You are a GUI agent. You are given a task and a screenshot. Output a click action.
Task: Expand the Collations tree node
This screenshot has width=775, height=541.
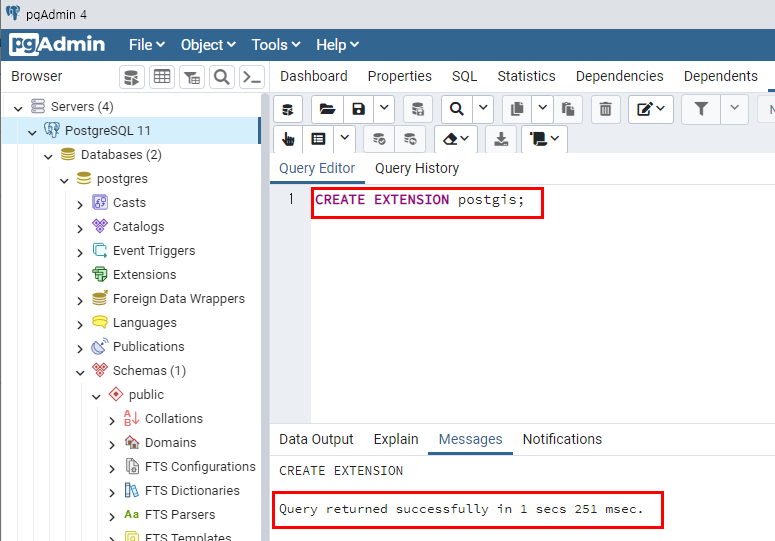click(112, 420)
